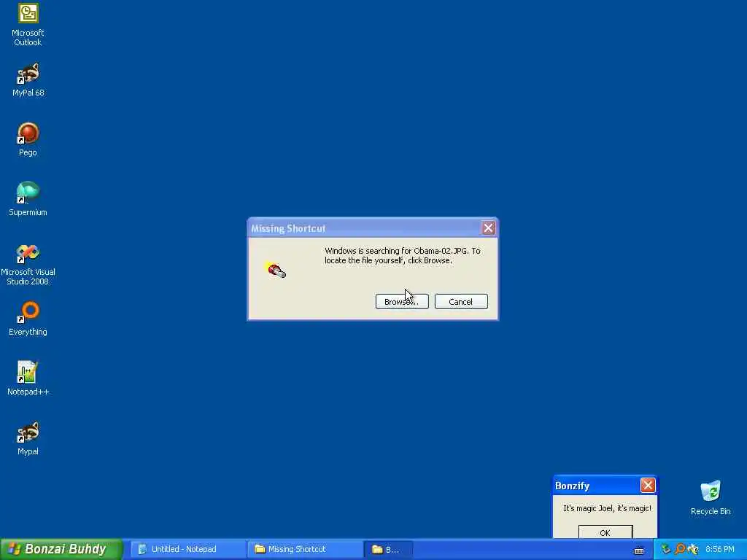Select the Mypal desktop shortcut
This screenshot has height=560, width=747.
pos(28,438)
